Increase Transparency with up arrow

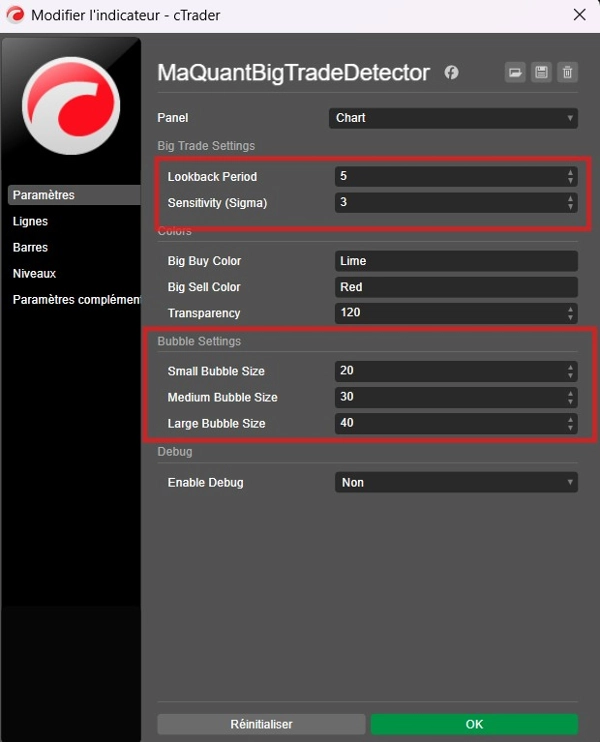570,309
